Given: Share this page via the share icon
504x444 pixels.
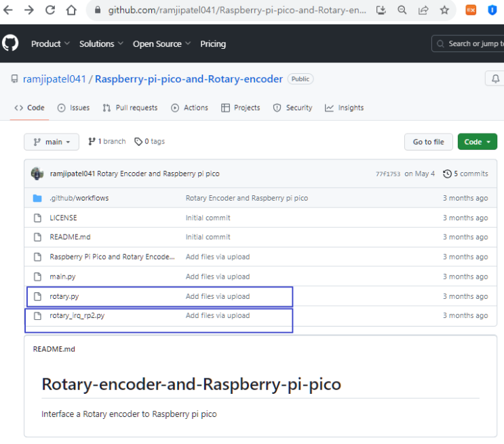Looking at the screenshot, I should coord(423,10).
